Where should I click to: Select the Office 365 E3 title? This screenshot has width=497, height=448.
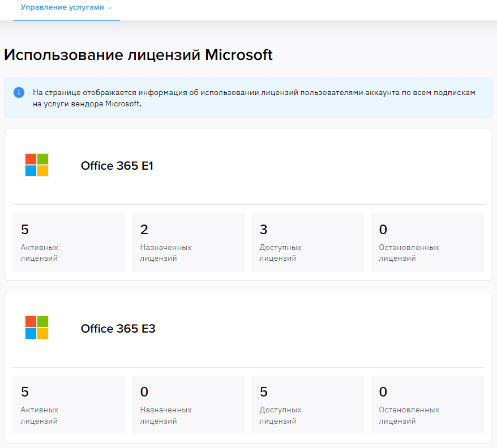(118, 329)
